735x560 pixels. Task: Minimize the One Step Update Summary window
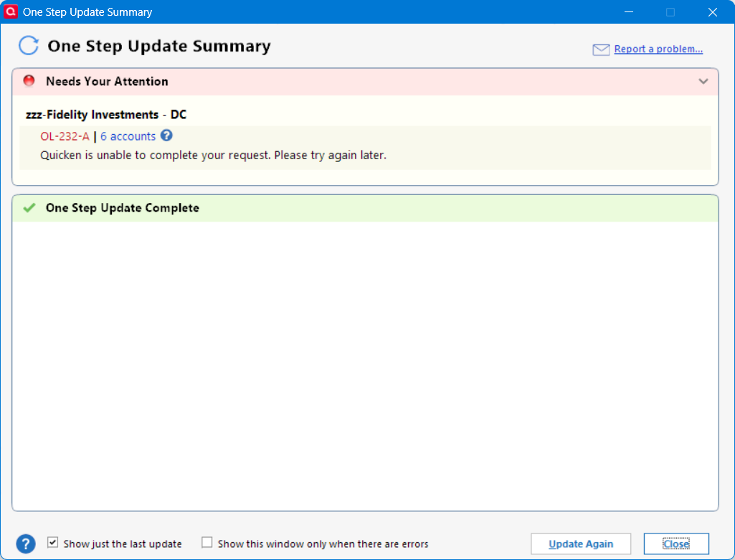tap(629, 11)
